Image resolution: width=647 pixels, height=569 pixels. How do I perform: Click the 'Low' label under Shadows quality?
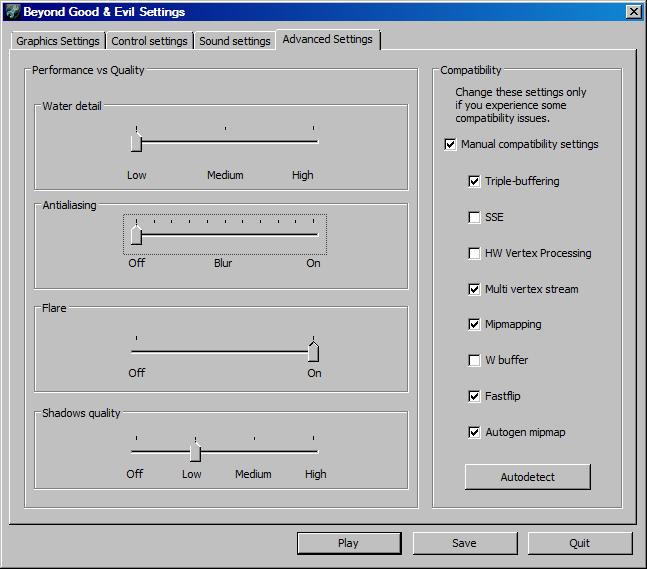click(192, 474)
